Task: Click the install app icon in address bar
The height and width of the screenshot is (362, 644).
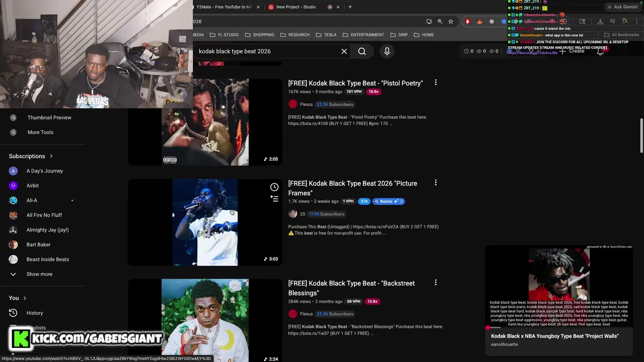Action: [x=429, y=21]
